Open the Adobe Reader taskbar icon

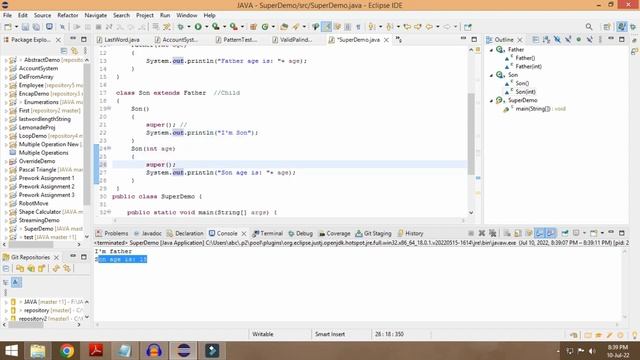(96, 351)
